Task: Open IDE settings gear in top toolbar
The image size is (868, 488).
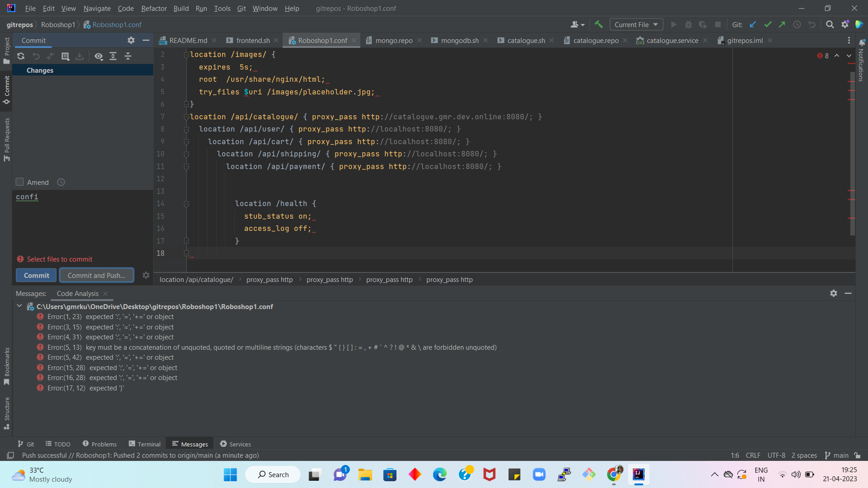Action: coord(845,24)
